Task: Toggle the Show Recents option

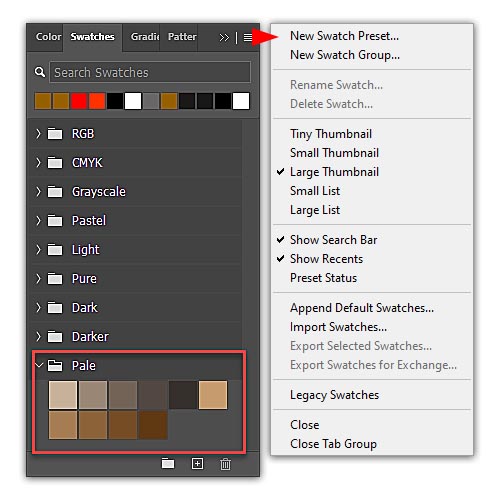Action: (326, 259)
